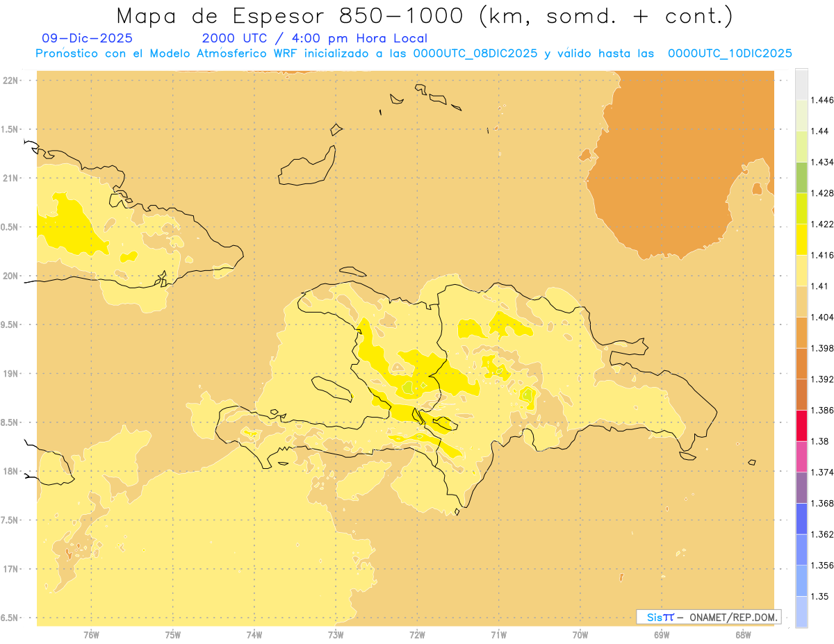Click the 75W longitude label

pos(172,634)
